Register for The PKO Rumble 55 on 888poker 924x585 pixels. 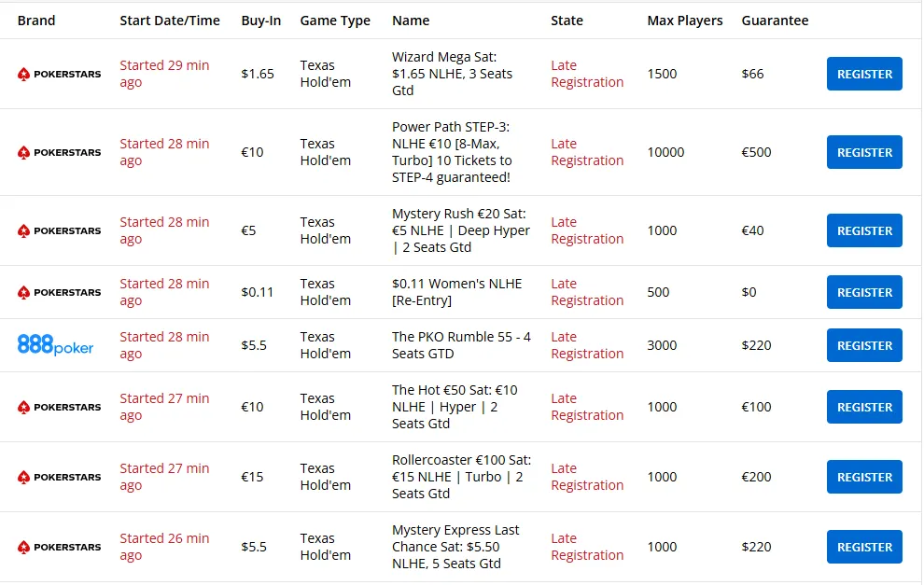tap(863, 345)
